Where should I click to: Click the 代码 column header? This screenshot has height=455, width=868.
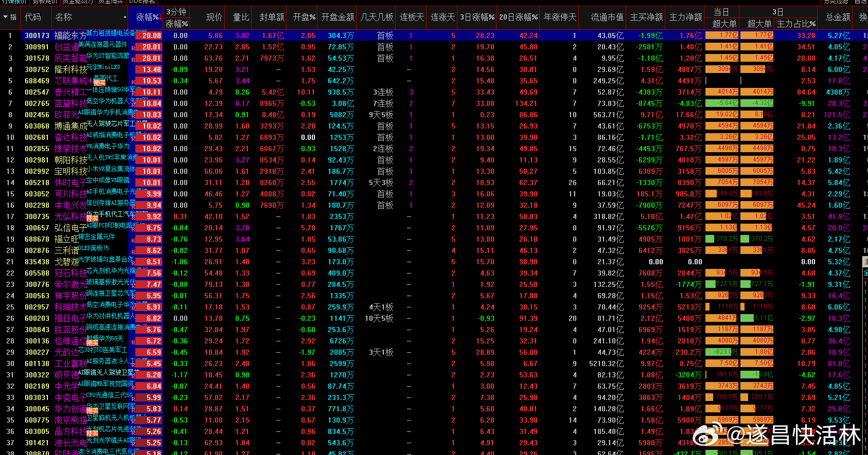[x=33, y=17]
